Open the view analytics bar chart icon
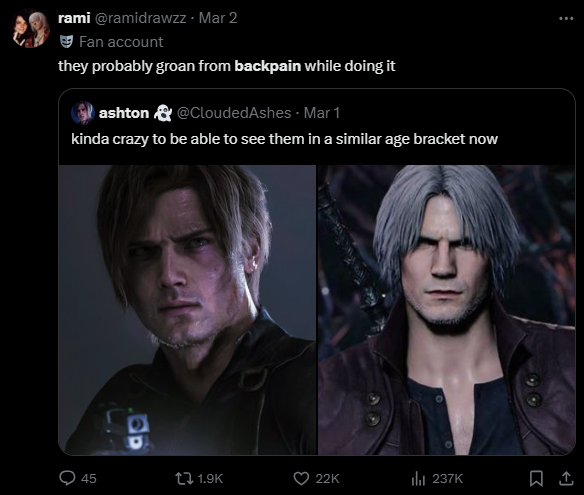 tap(418, 478)
